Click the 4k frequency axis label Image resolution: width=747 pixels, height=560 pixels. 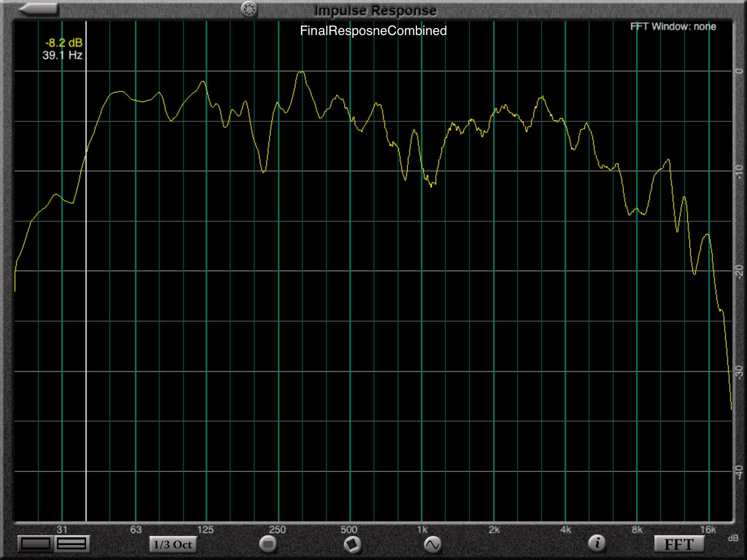[x=566, y=530]
